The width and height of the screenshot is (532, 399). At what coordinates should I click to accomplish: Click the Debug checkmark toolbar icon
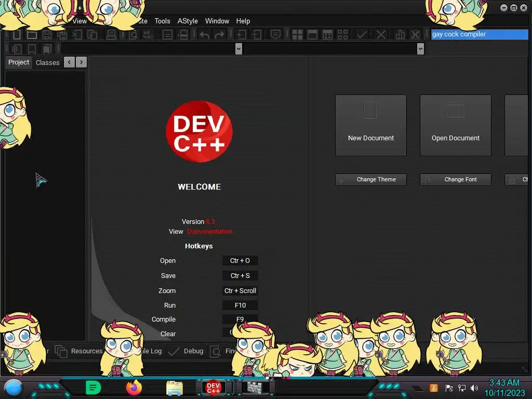(362, 35)
